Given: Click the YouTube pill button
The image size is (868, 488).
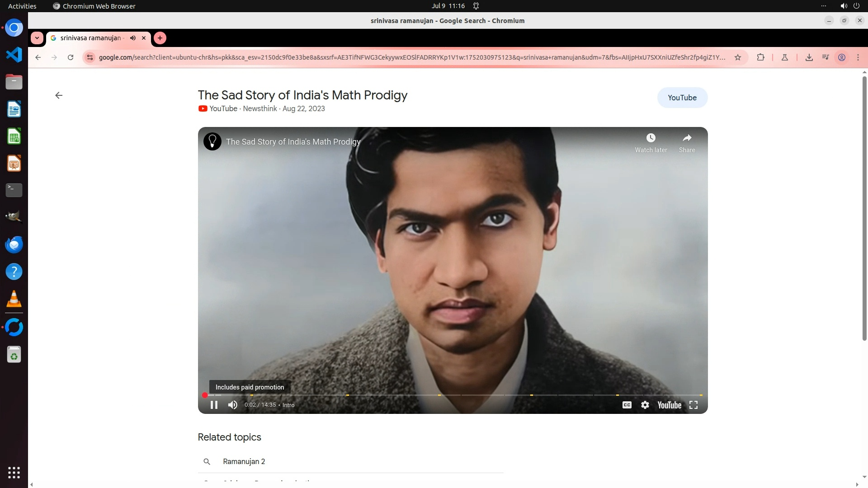Looking at the screenshot, I should (682, 98).
